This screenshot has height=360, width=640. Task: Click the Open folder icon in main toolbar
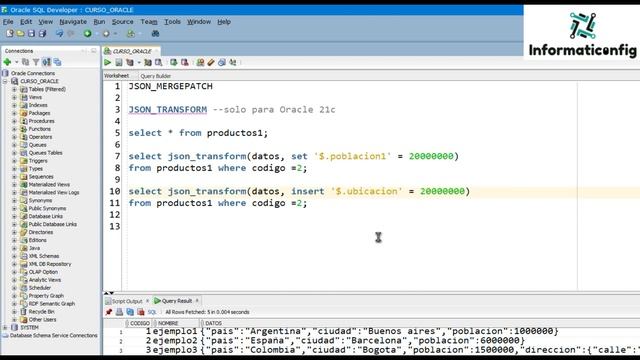[20, 33]
